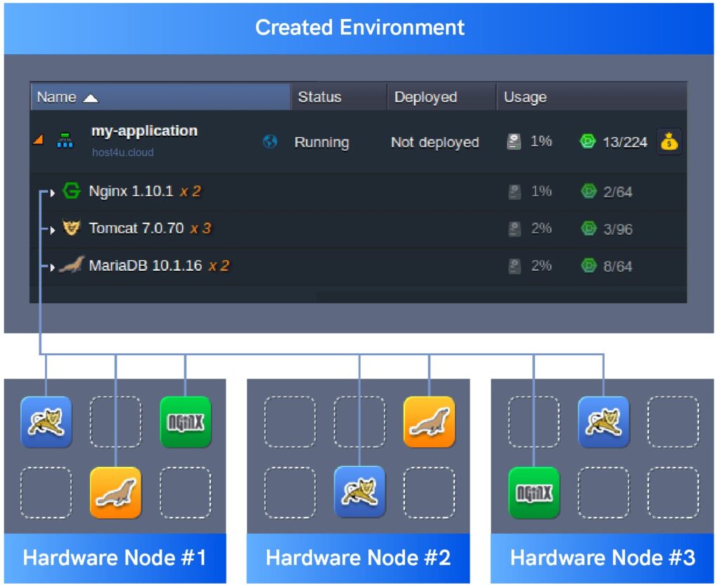Select the Tomcat container on Hardware Node #1
Viewport: 720px width, 588px height.
coord(46,422)
